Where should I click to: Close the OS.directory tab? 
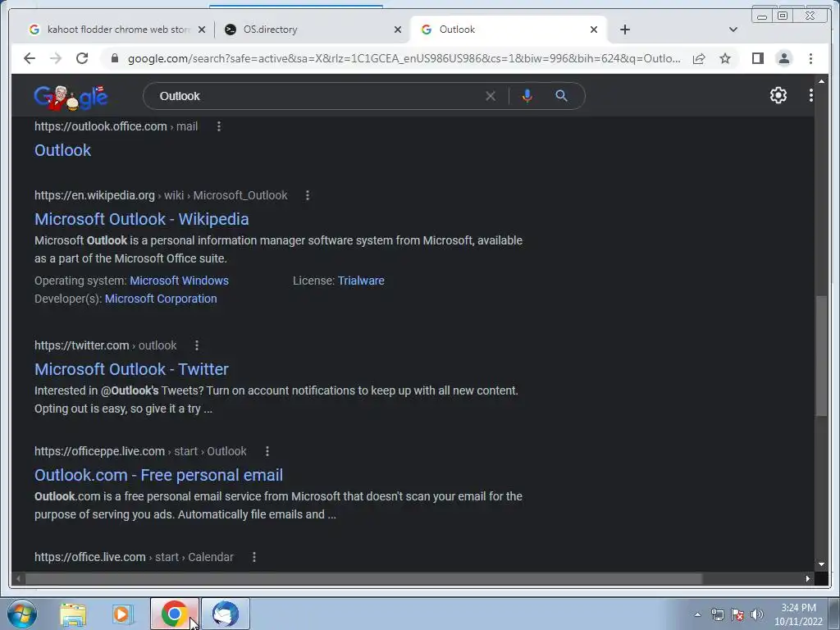tap(398, 30)
